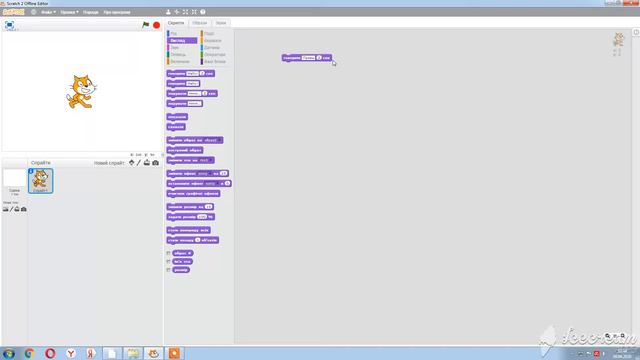The image size is (640, 360).
Task: Select the Delete scissors tool
Action: (x=177, y=12)
